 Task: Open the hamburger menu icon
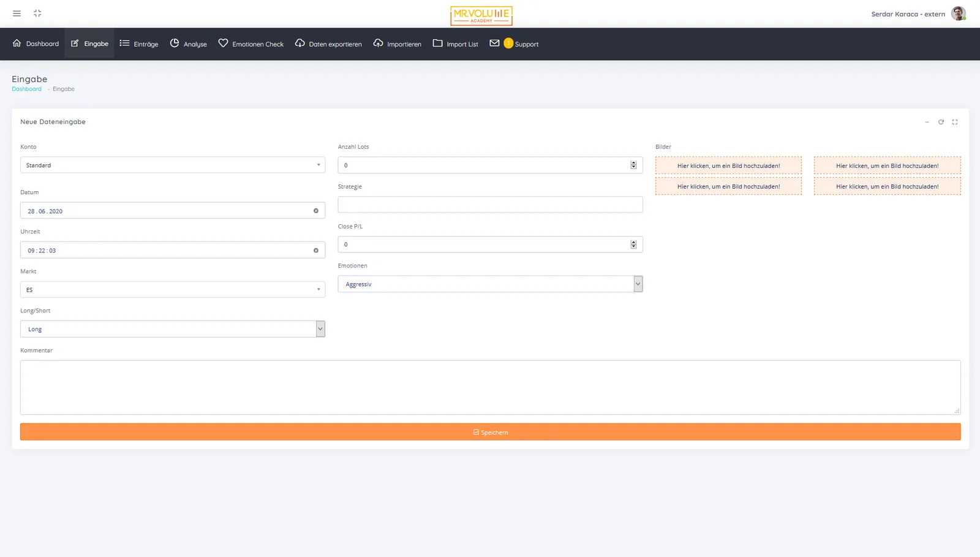[17, 13]
